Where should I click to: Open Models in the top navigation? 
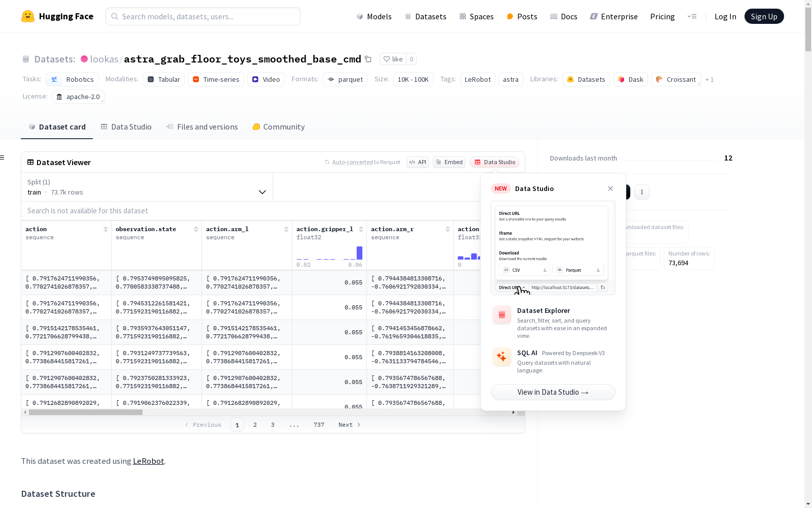[374, 16]
